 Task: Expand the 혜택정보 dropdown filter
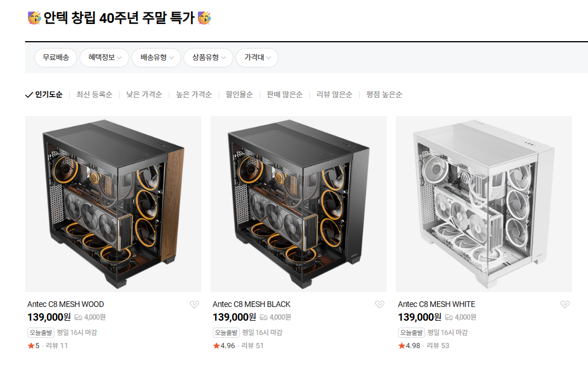pos(104,57)
